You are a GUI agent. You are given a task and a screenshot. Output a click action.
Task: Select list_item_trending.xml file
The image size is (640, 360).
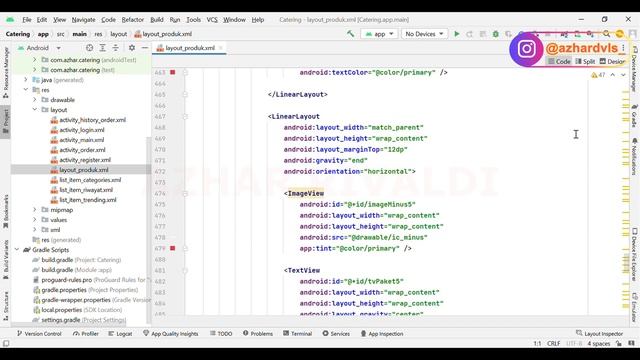[x=88, y=200]
